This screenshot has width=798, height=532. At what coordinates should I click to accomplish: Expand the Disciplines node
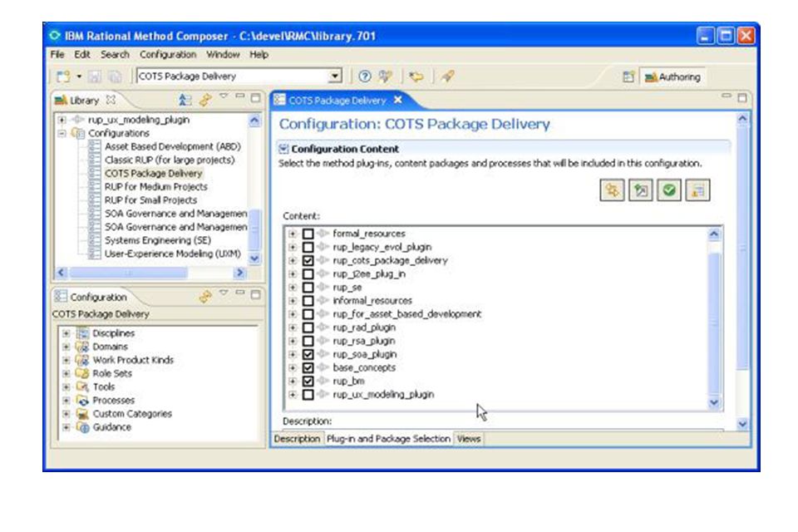pos(66,333)
